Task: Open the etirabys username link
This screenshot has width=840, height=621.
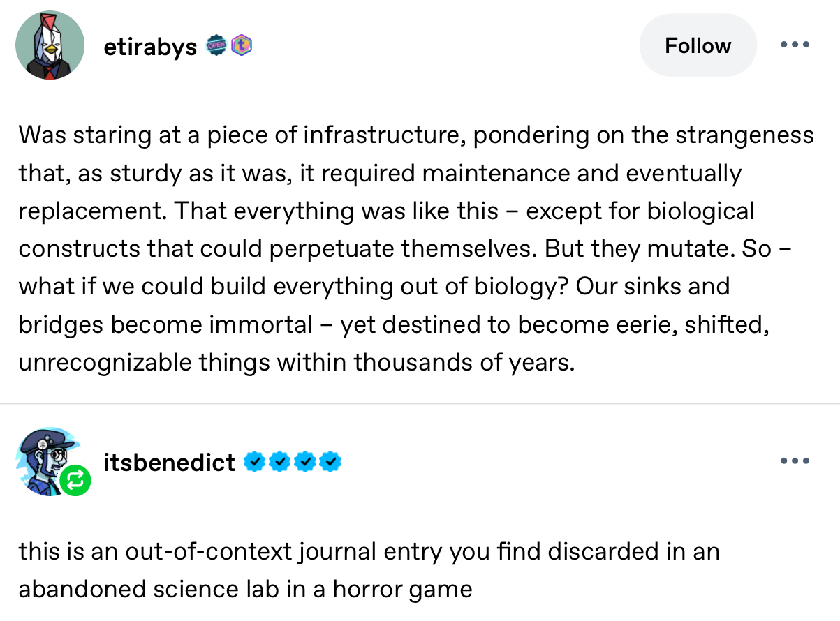Action: pos(150,47)
